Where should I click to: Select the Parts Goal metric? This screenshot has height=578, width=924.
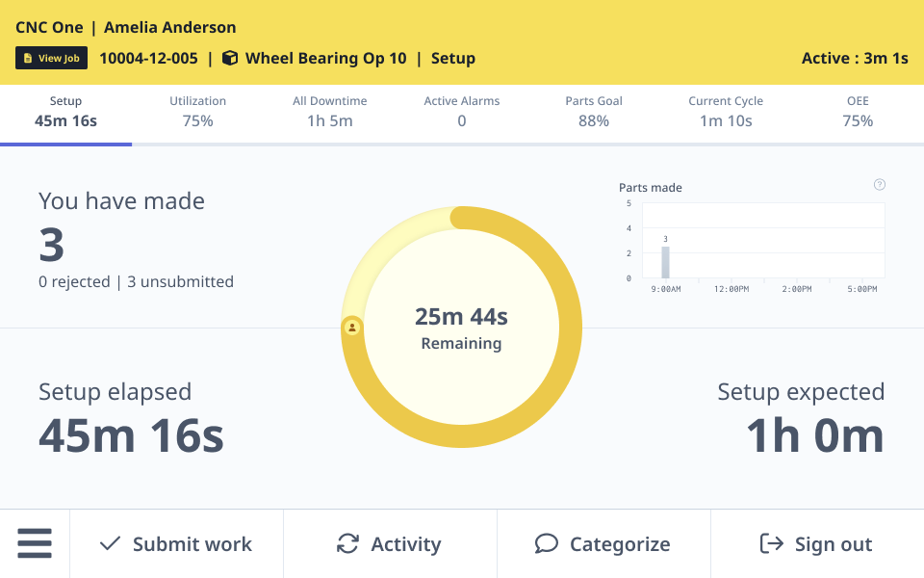coord(593,111)
